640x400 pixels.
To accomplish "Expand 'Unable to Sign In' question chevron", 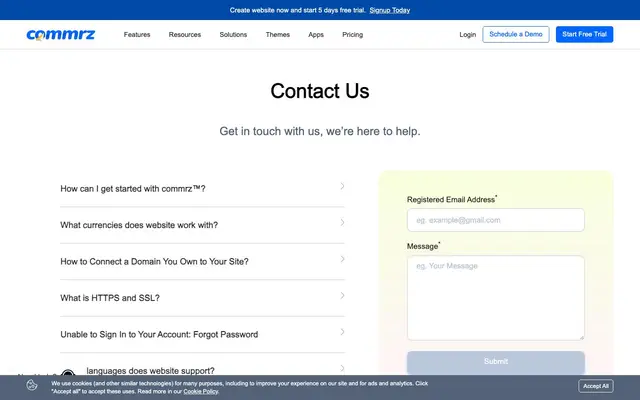I will [x=342, y=332].
